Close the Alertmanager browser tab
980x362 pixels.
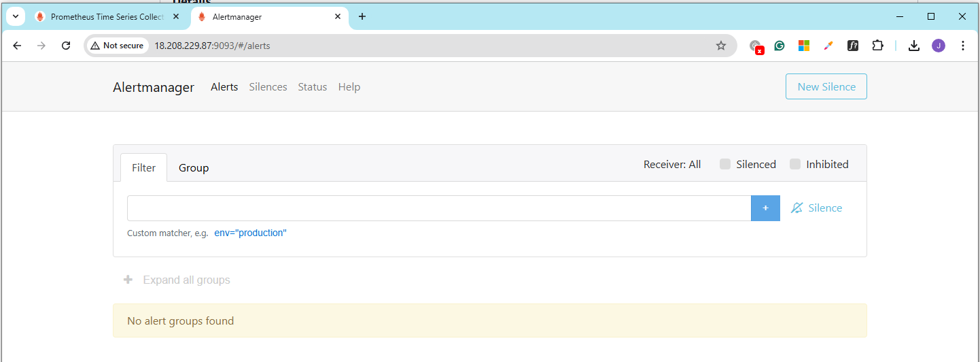338,16
